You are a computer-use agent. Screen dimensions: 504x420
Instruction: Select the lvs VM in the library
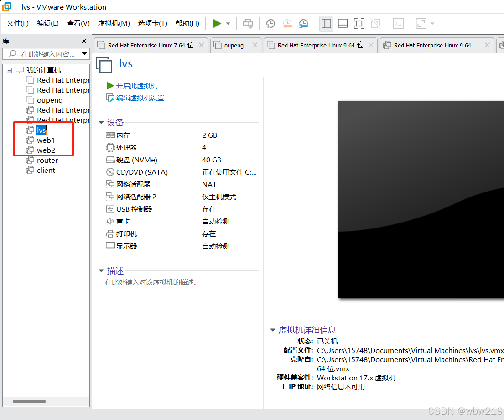click(41, 130)
